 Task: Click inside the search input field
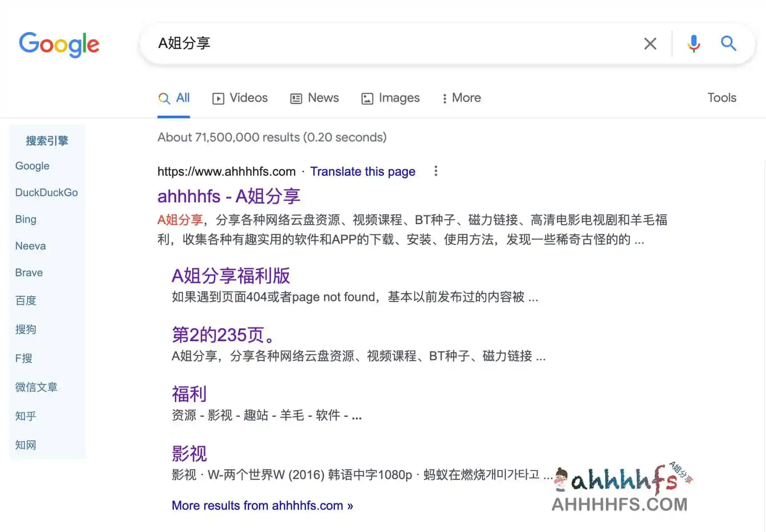(x=356, y=43)
